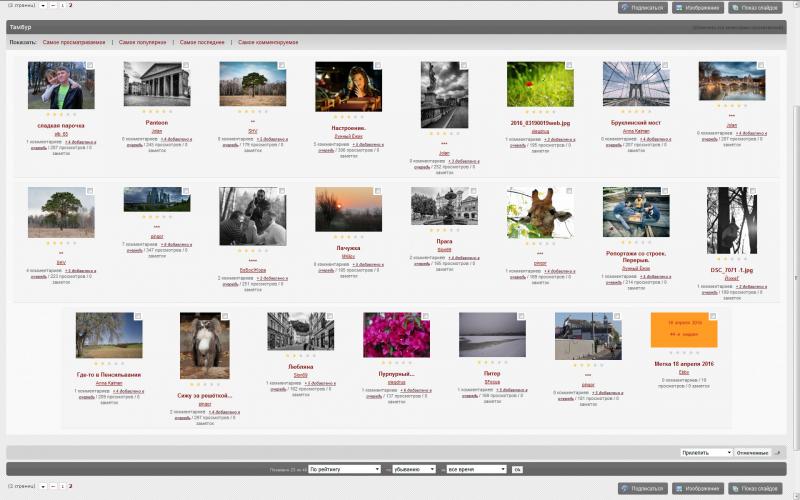
Task: Click the bottom Изображения button
Action: [697, 488]
